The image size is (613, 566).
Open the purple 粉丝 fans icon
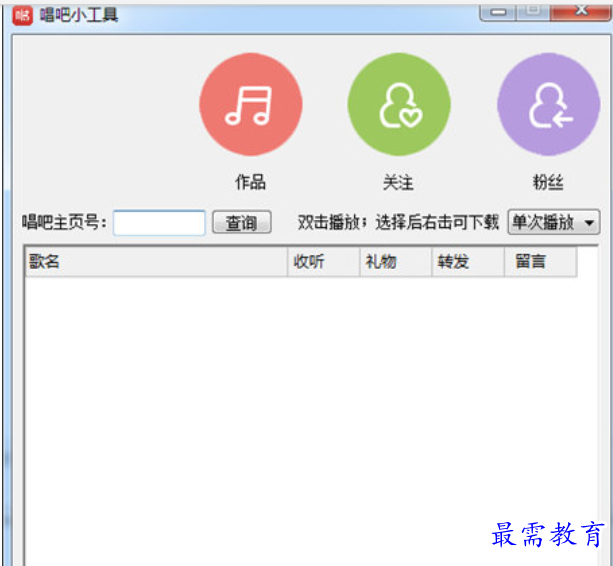548,104
